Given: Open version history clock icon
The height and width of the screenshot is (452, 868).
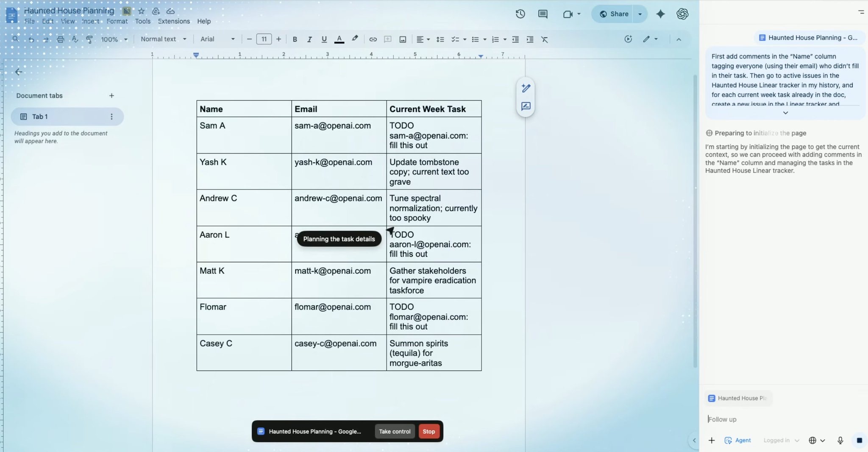Looking at the screenshot, I should (x=520, y=14).
